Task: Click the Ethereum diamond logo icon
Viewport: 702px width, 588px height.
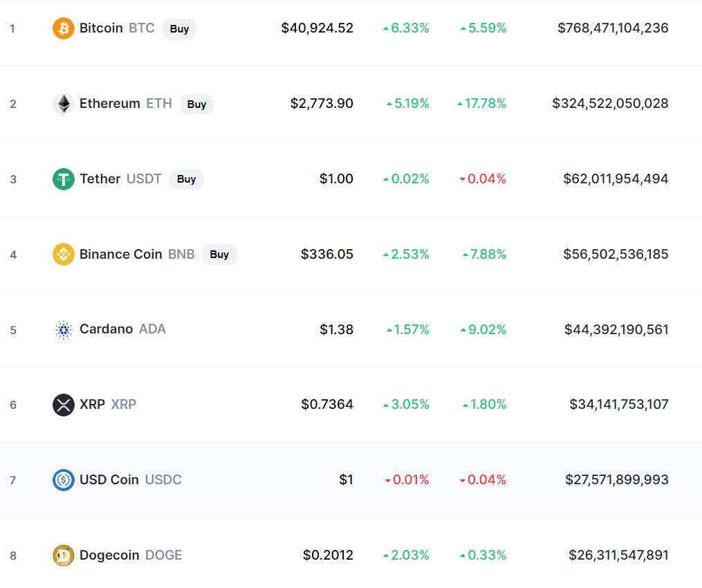Action: click(64, 104)
